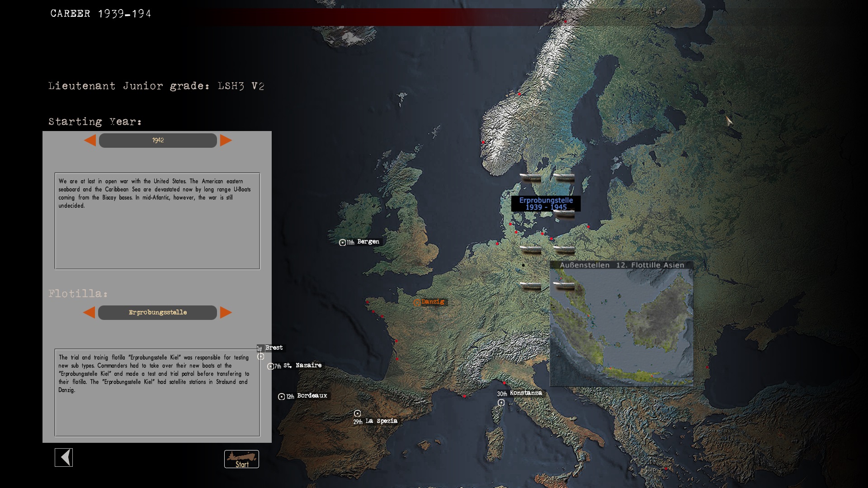Select previous flotilla arrow
Viewport: 868px width, 488px height.
point(89,312)
